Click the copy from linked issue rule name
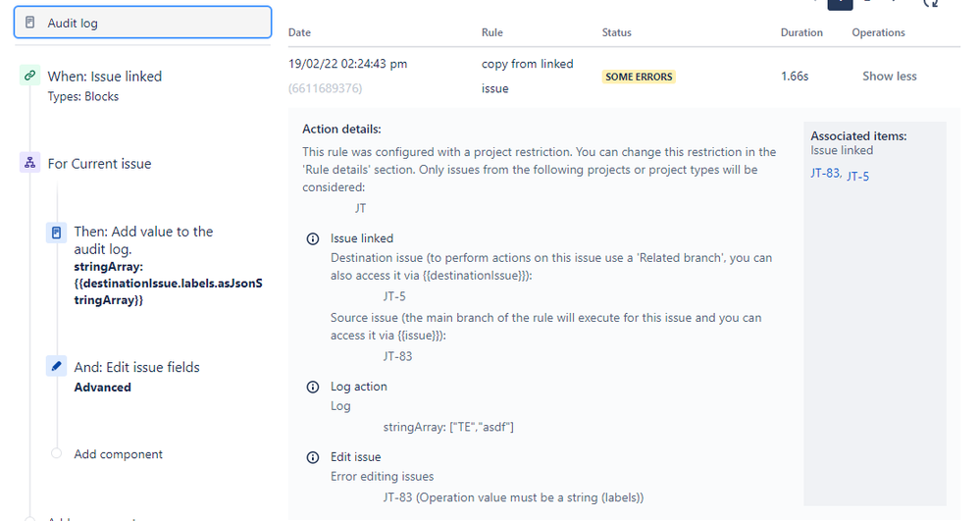 [527, 77]
